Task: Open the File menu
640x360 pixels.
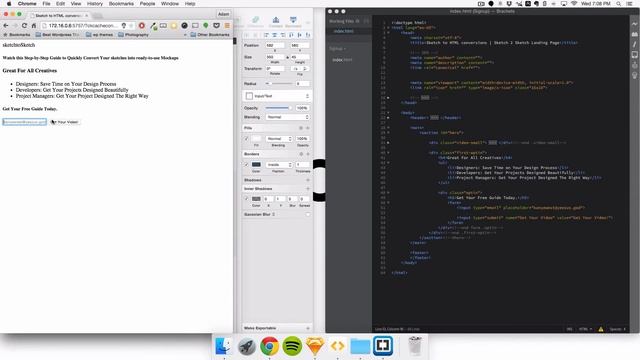Action: [47, 4]
